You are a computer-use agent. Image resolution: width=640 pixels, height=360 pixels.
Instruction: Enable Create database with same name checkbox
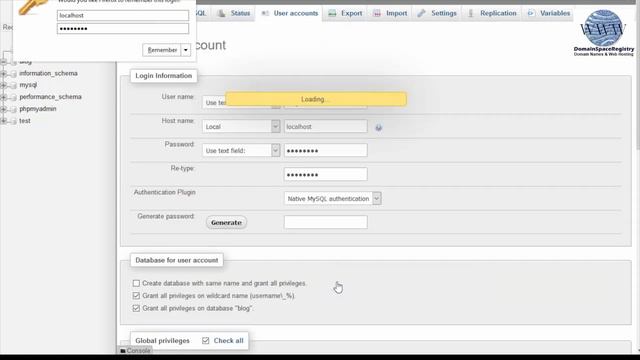click(x=136, y=283)
